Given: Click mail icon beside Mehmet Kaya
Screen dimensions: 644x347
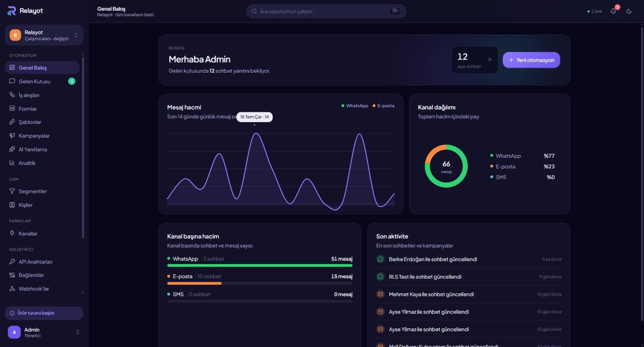Looking at the screenshot, I should (380, 294).
